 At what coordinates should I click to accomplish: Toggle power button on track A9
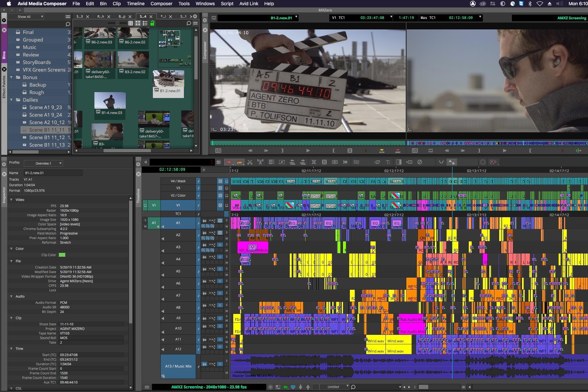(220, 318)
